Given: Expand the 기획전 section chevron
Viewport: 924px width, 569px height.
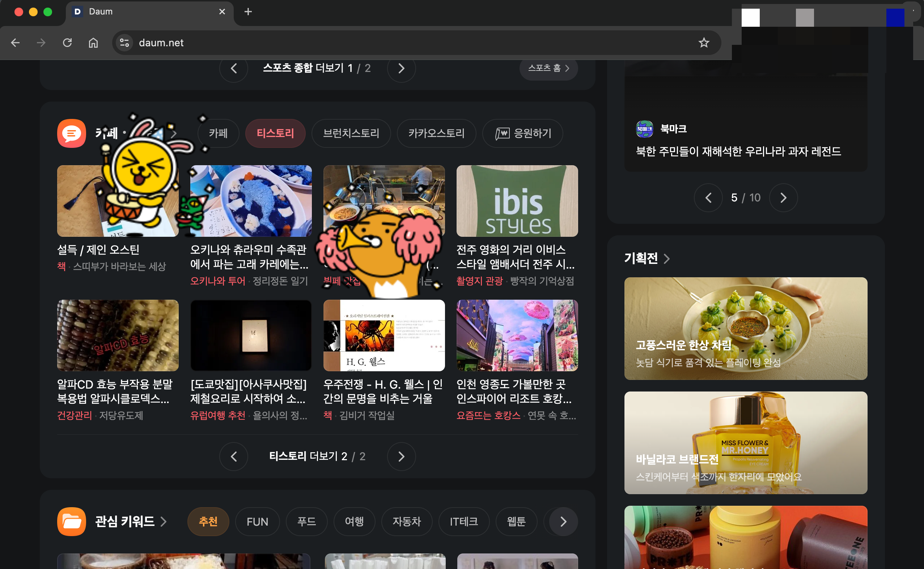Looking at the screenshot, I should click(666, 259).
